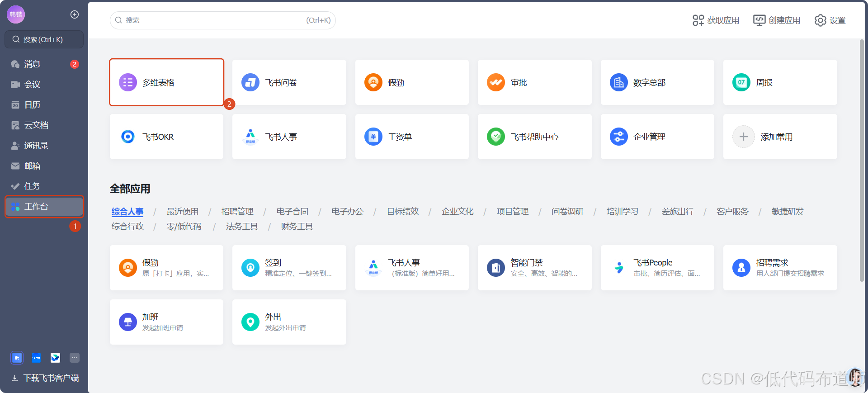Select the 目标绩效 category tab
Image resolution: width=868 pixels, height=393 pixels.
(x=403, y=212)
